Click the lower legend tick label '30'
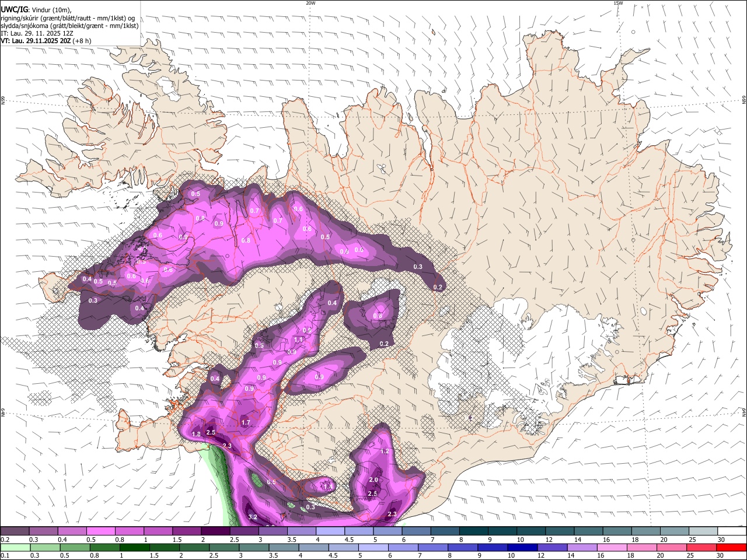The image size is (747, 560). click(721, 556)
